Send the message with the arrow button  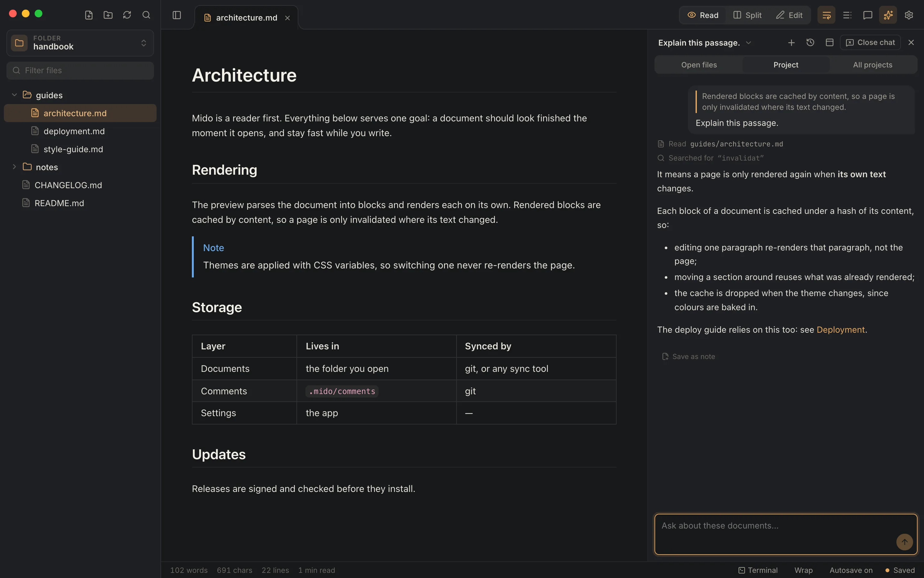(904, 542)
